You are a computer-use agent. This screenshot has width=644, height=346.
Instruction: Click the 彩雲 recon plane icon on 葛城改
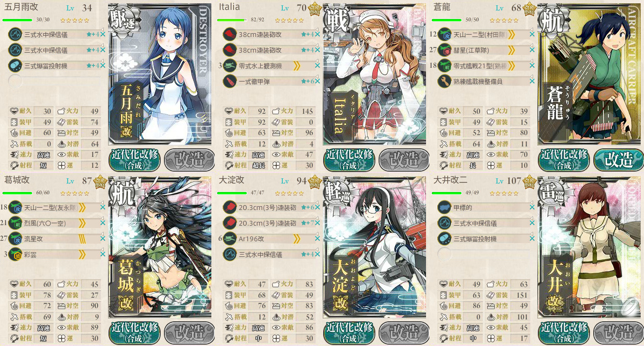15,254
